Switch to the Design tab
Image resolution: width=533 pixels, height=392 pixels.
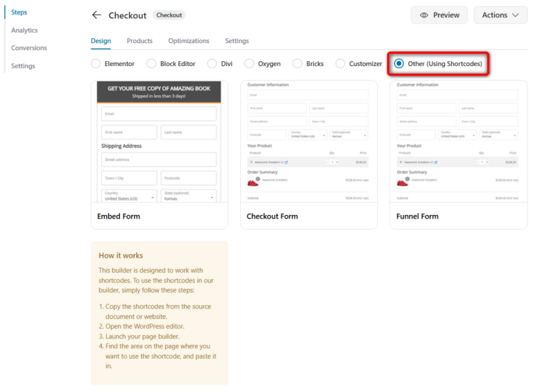[101, 41]
